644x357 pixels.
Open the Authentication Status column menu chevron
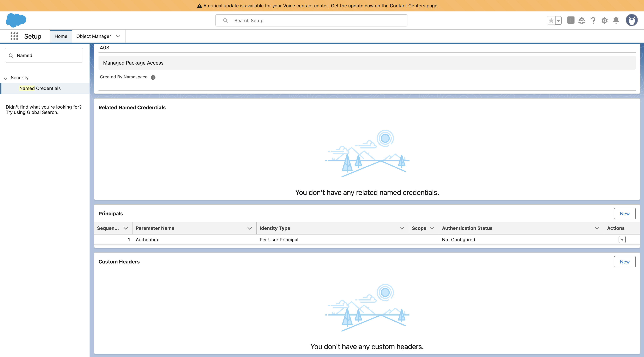point(597,228)
